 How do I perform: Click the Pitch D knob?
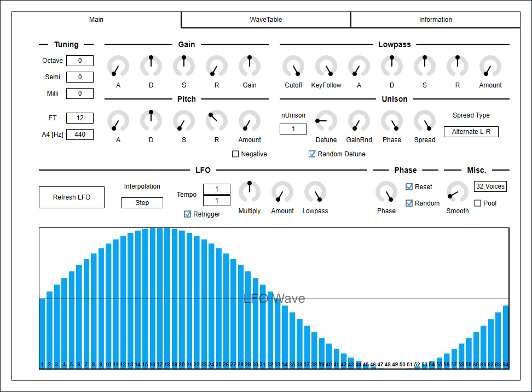click(x=151, y=121)
